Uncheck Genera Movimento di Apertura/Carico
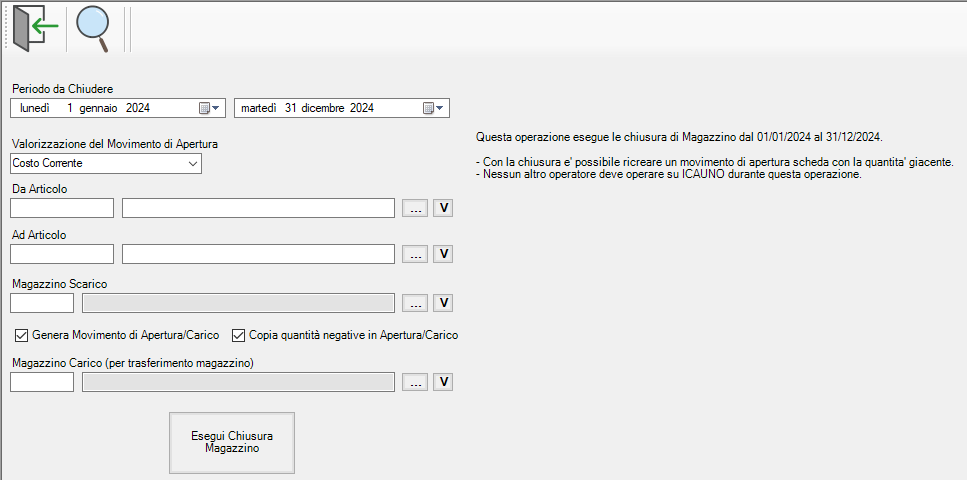The width and height of the screenshot is (967, 480). [22, 335]
